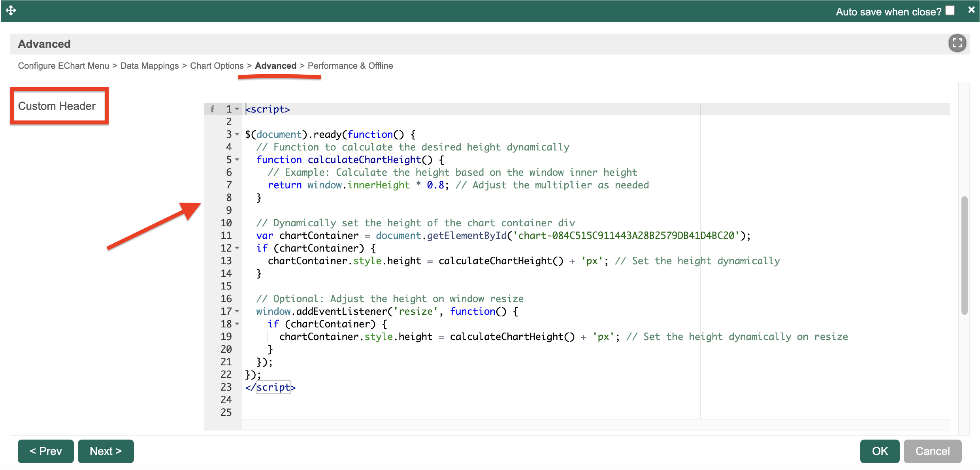Screen dimensions: 980x470
Task: Toggle fullscreen for the Advanced panel
Action: (x=957, y=43)
